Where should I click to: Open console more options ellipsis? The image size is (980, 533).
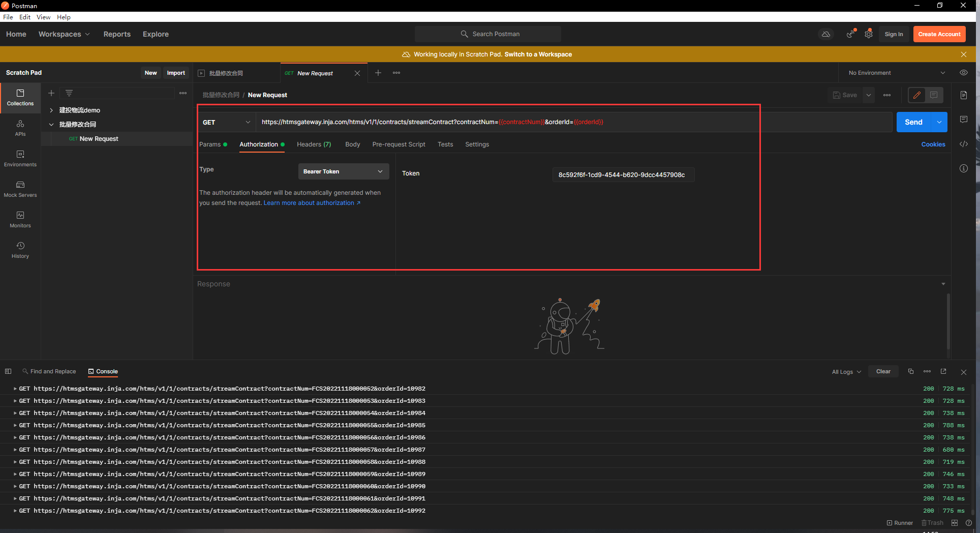point(927,371)
